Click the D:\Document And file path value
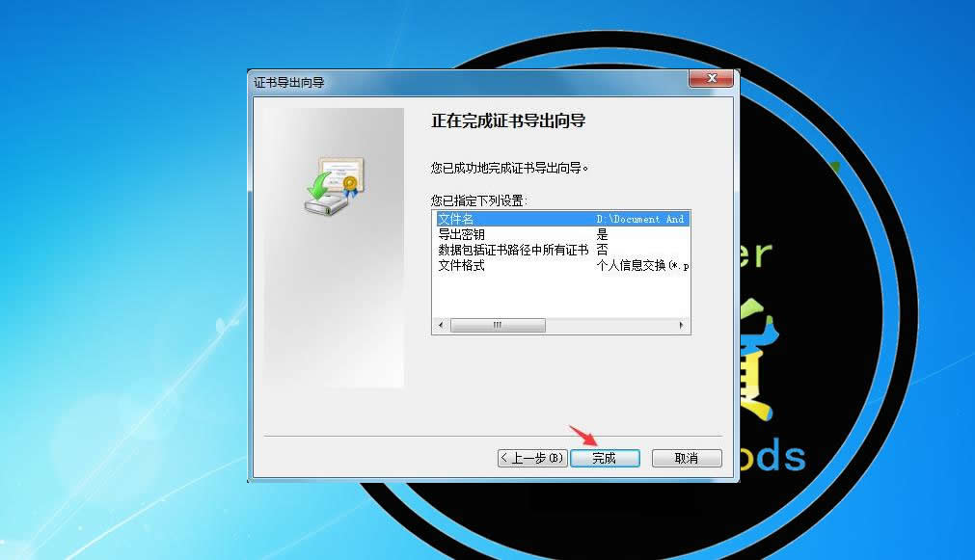 641,219
